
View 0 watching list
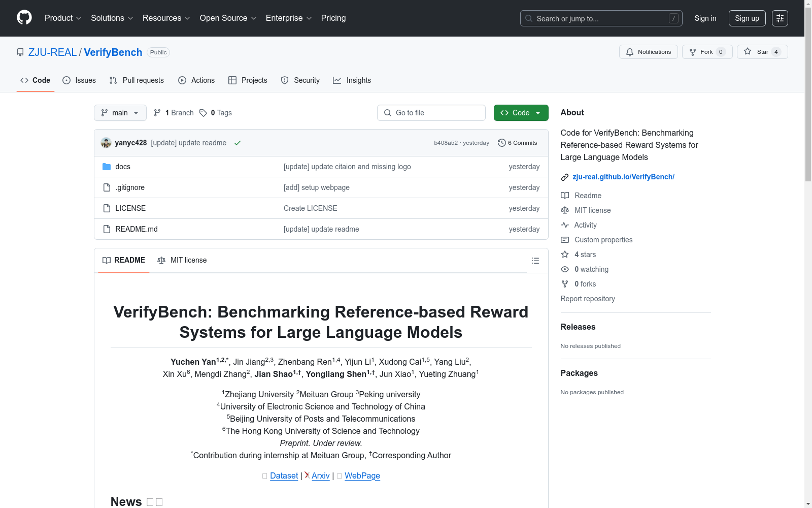click(x=585, y=269)
